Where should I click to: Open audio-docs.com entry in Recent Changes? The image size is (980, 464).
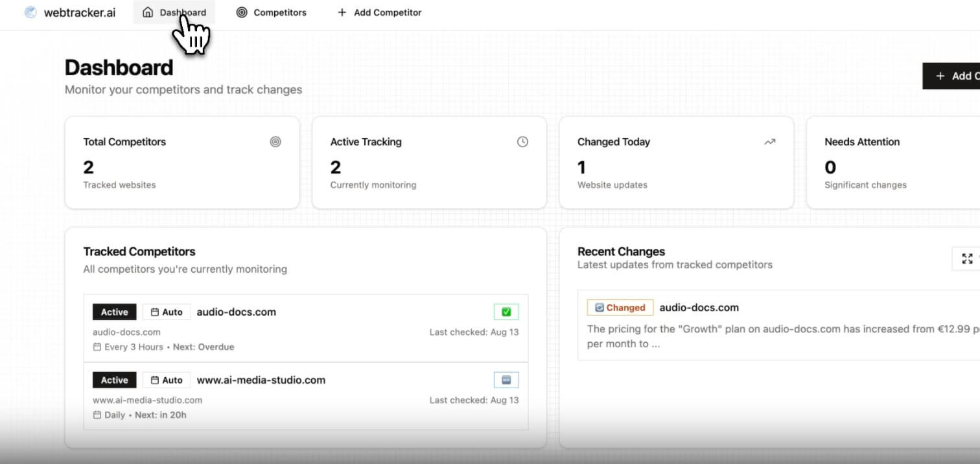699,307
